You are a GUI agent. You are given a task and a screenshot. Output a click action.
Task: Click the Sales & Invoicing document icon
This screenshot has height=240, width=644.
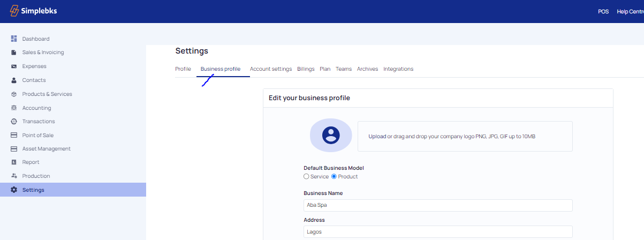(14, 52)
